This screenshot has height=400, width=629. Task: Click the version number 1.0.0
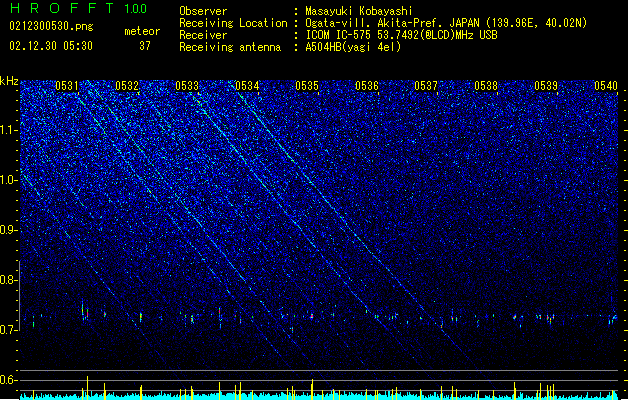(136, 9)
